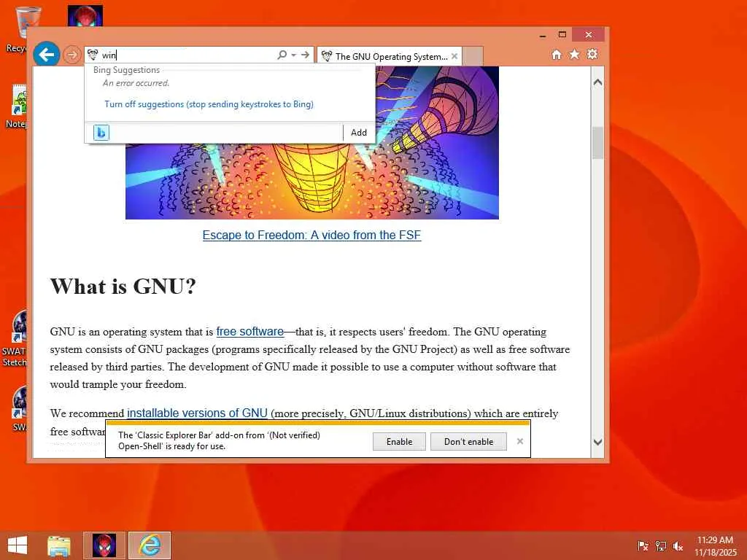
Task: Dismiss the add-on notification bar
Action: (520, 441)
